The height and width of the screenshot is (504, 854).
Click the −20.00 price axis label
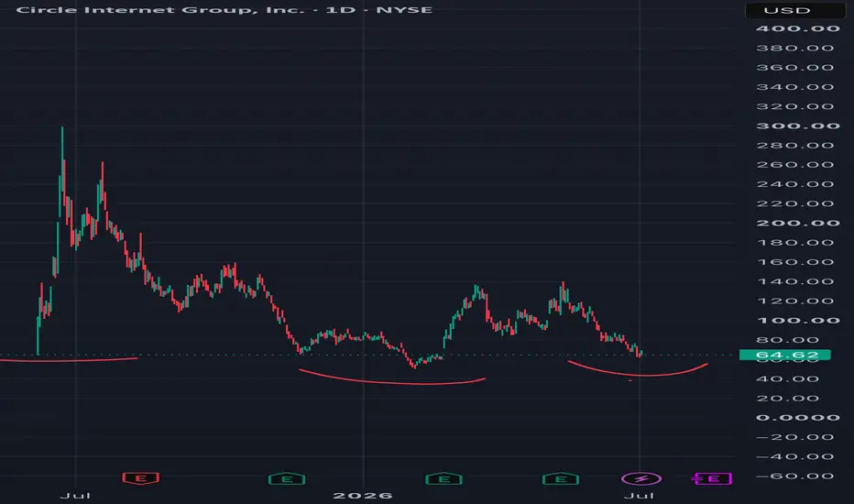click(x=795, y=437)
